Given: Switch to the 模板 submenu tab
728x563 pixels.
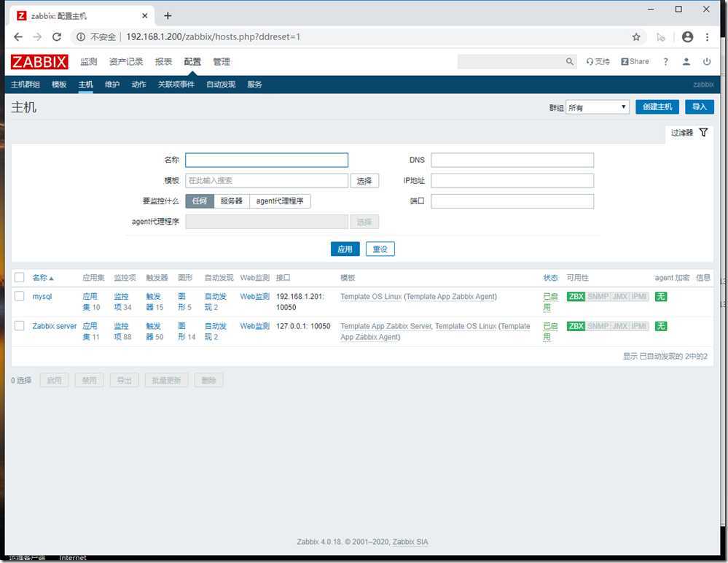Looking at the screenshot, I should point(59,85).
